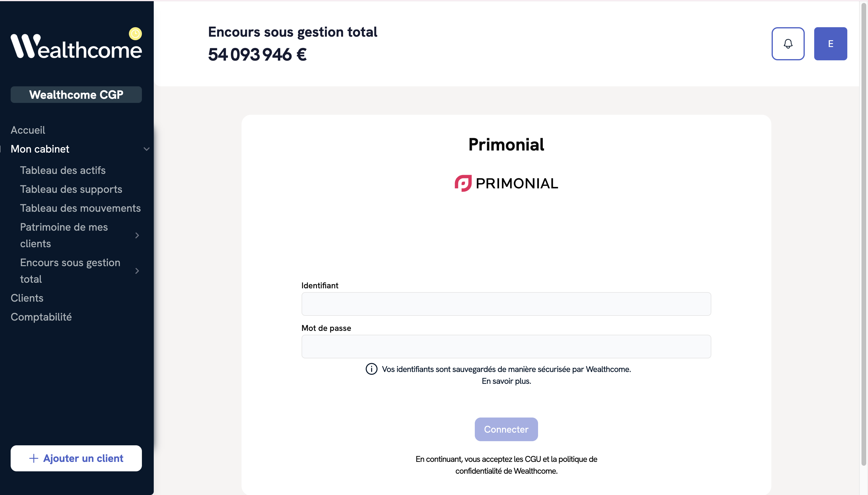Navigate to Clients section

click(27, 298)
